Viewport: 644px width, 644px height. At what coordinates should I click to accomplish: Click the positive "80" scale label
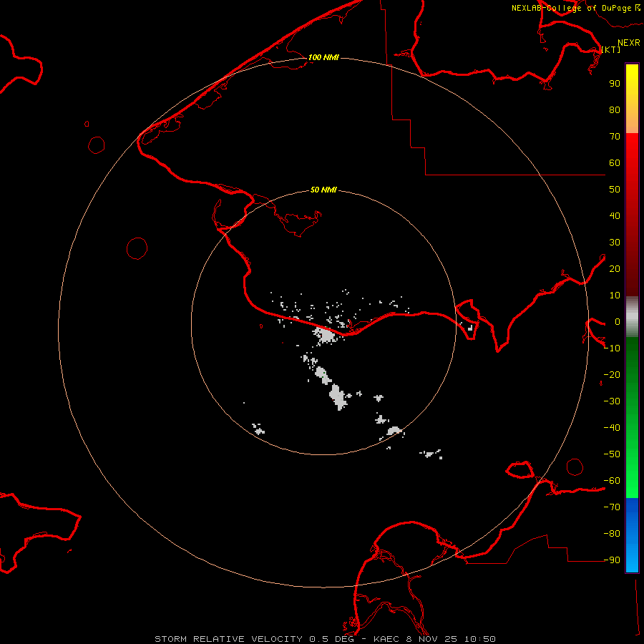point(615,109)
